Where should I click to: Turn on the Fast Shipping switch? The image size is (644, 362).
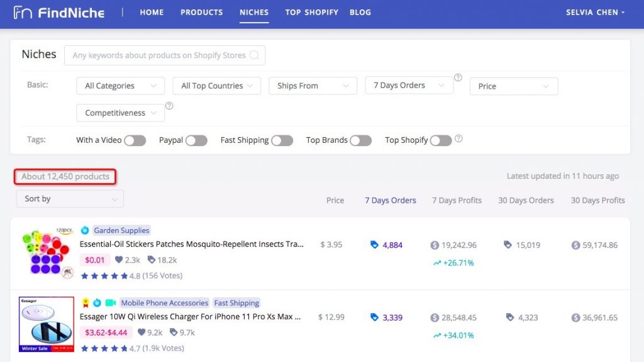[282, 140]
